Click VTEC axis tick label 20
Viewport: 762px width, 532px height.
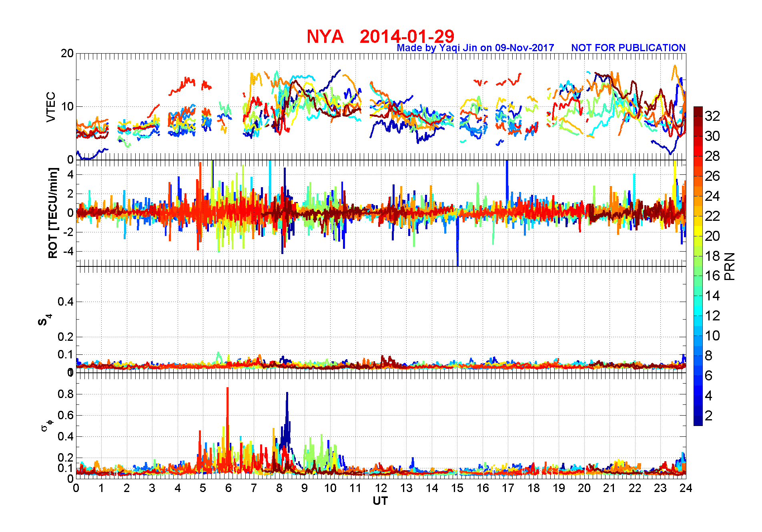click(67, 53)
